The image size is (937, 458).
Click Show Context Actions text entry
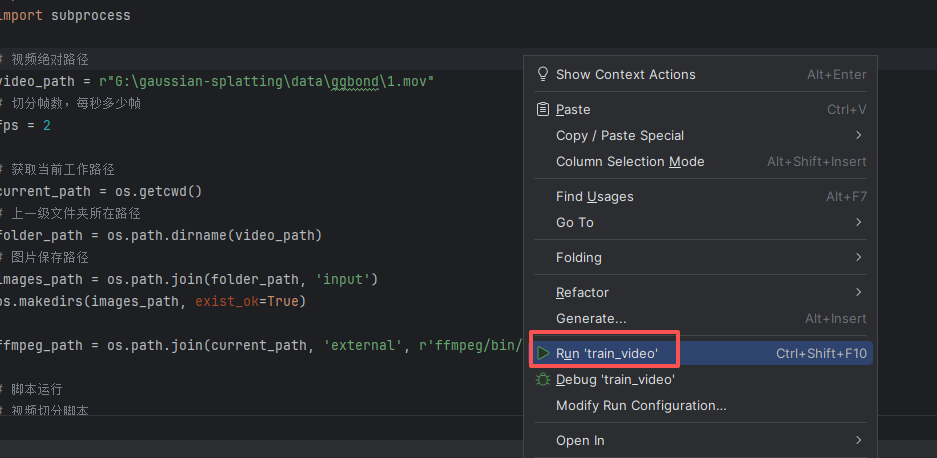(x=625, y=74)
